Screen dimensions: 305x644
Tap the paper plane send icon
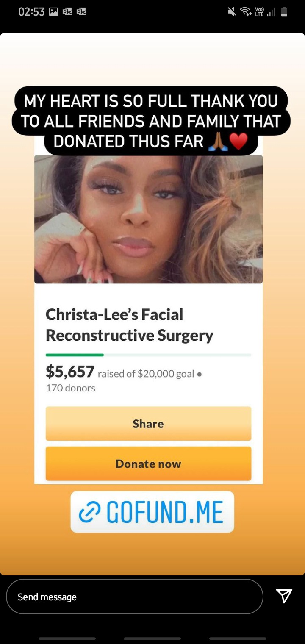[284, 596]
